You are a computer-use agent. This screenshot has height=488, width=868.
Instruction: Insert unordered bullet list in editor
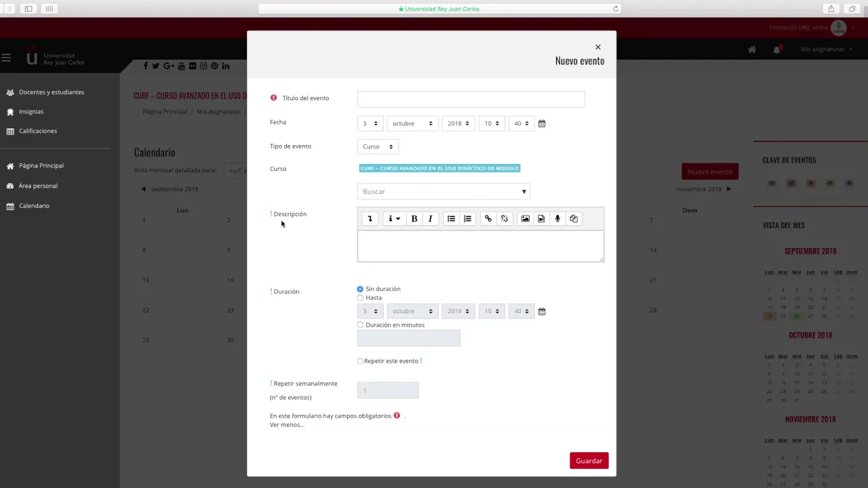(x=451, y=219)
